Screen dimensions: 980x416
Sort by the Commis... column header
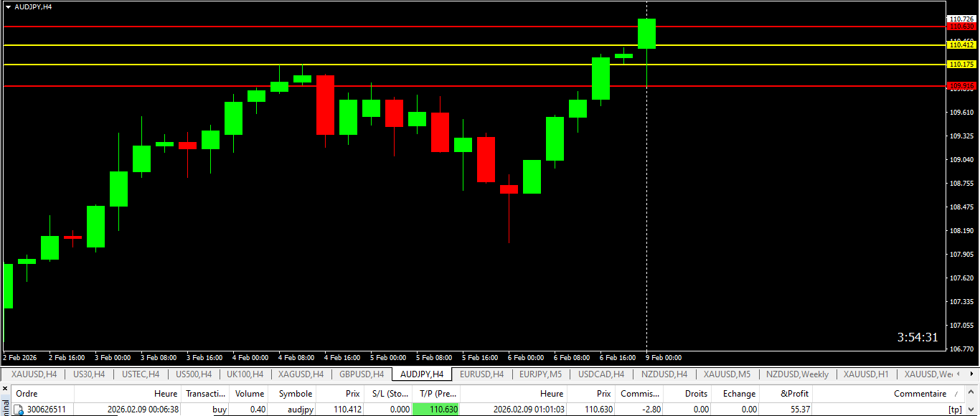coord(640,394)
